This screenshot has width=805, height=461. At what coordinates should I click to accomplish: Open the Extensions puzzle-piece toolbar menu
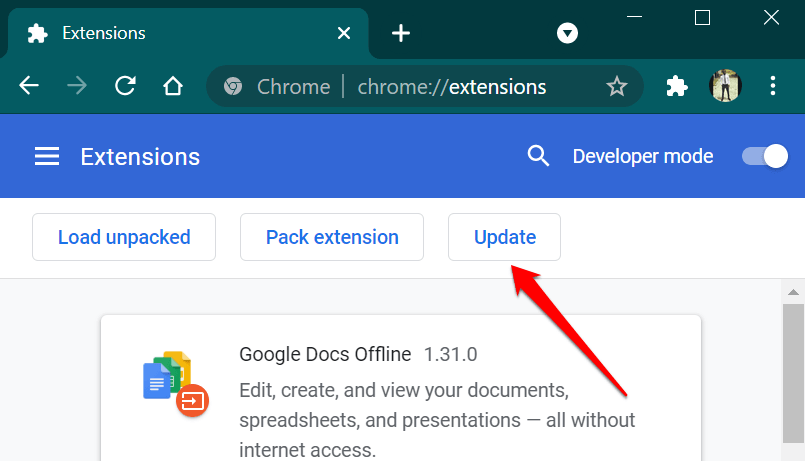click(x=677, y=86)
